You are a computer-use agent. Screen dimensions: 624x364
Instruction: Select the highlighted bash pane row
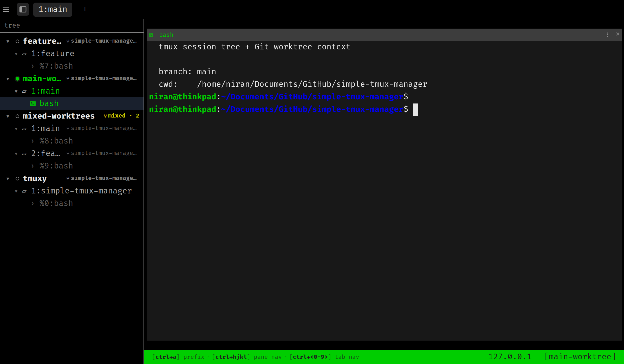pyautogui.click(x=72, y=103)
